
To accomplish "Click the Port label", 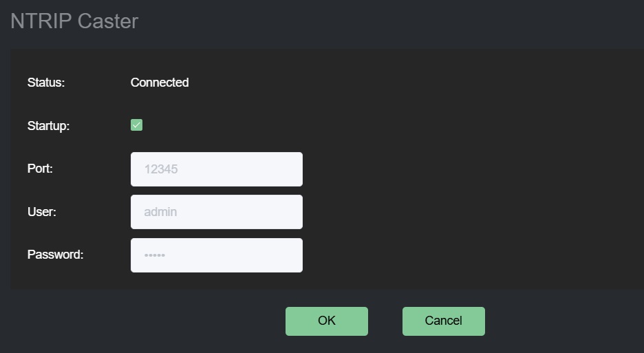I will pyautogui.click(x=40, y=169).
